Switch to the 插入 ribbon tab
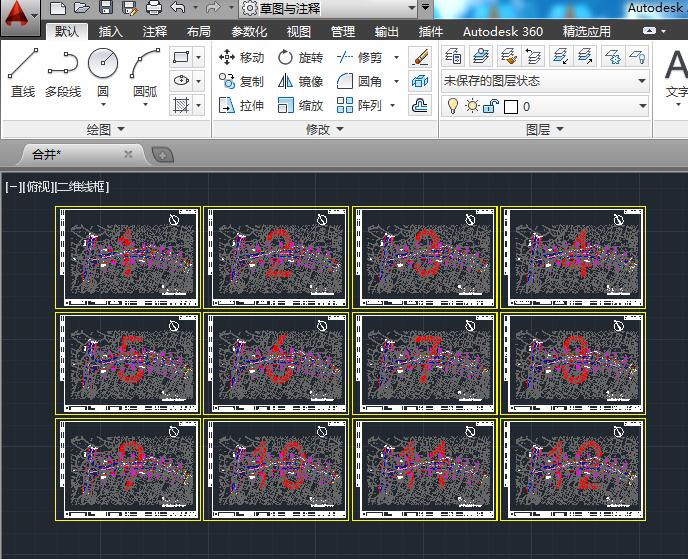Image resolution: width=688 pixels, height=559 pixels. [111, 32]
